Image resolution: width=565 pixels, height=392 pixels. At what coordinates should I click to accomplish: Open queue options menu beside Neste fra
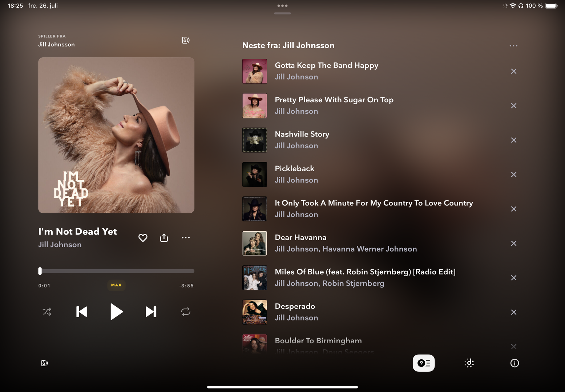[x=513, y=46]
